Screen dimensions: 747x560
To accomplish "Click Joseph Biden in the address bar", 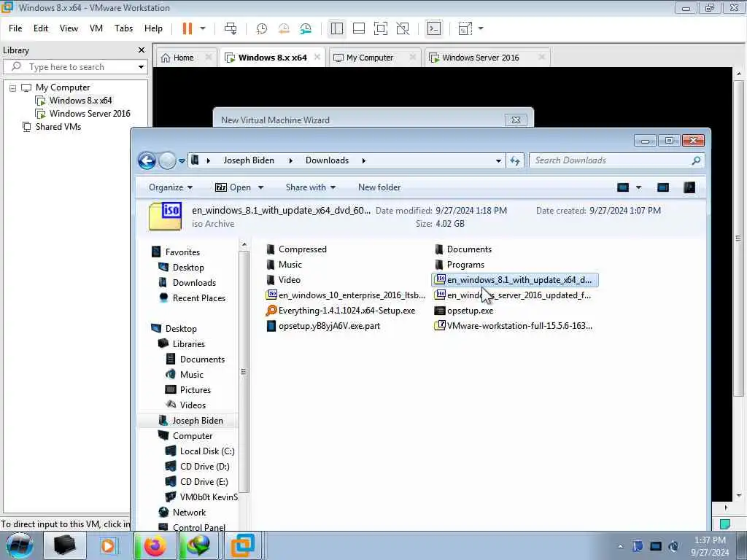I will [x=249, y=160].
